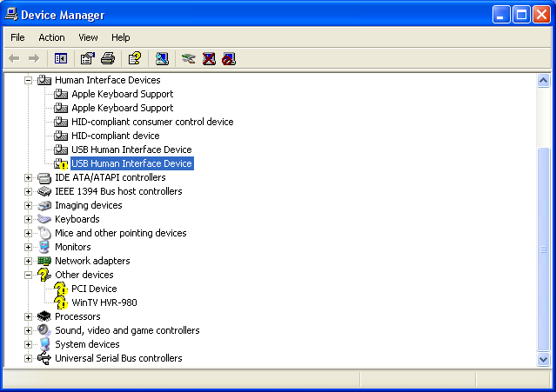Open the View menu
Screen dimensions: 556x392
pyautogui.click(x=88, y=37)
